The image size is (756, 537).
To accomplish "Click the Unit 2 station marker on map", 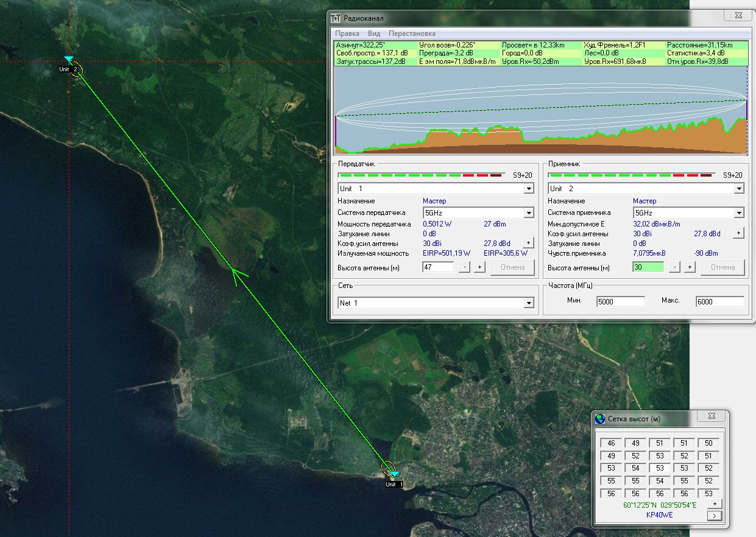I will pos(69,59).
